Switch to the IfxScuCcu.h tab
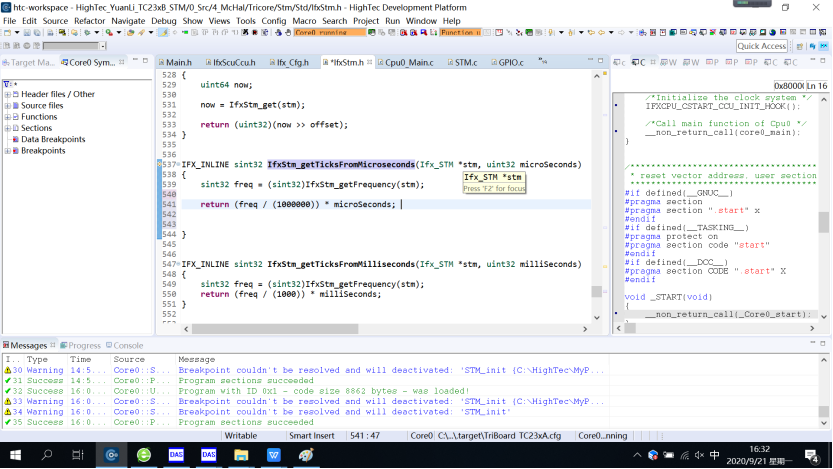833x469 pixels. point(230,63)
